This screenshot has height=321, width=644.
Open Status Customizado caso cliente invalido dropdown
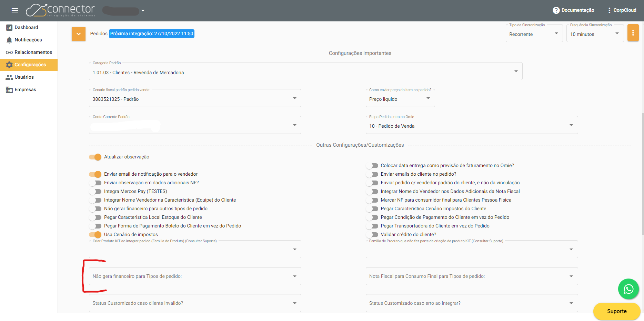pos(195,303)
